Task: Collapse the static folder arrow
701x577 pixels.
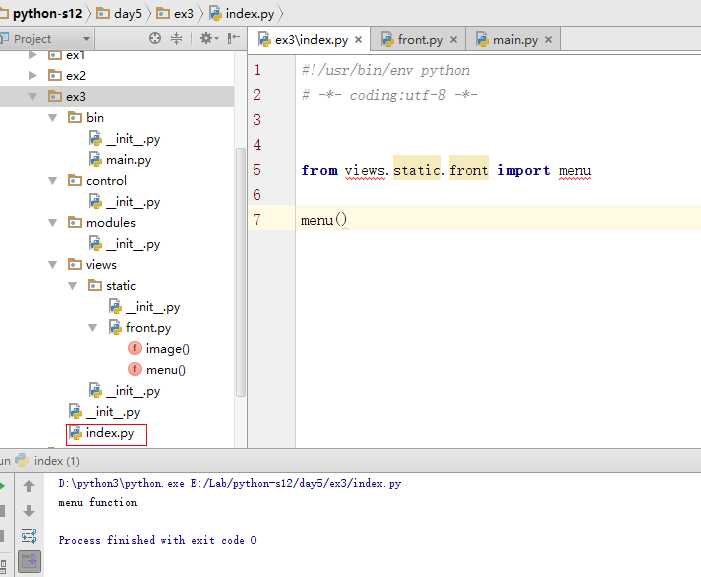Action: (73, 286)
